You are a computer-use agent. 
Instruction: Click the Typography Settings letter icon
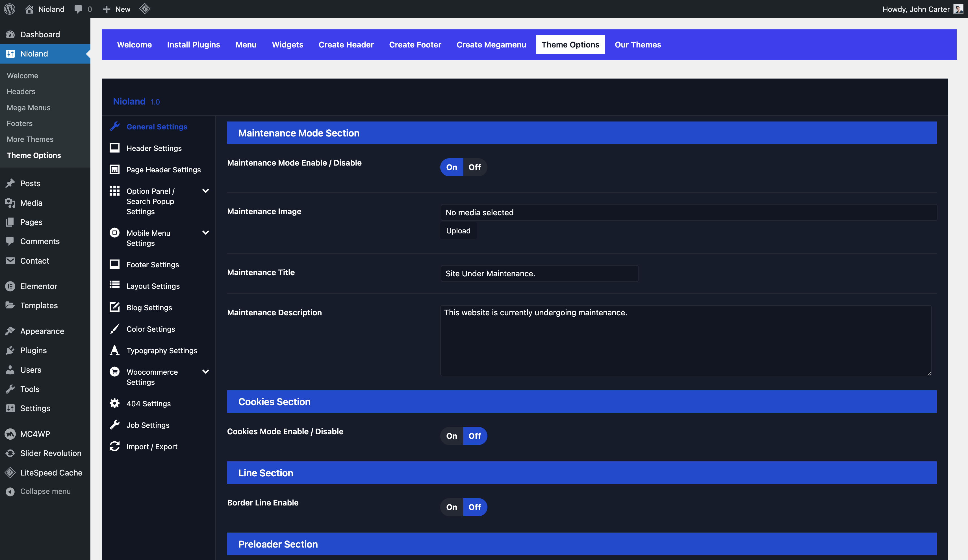pyautogui.click(x=114, y=350)
